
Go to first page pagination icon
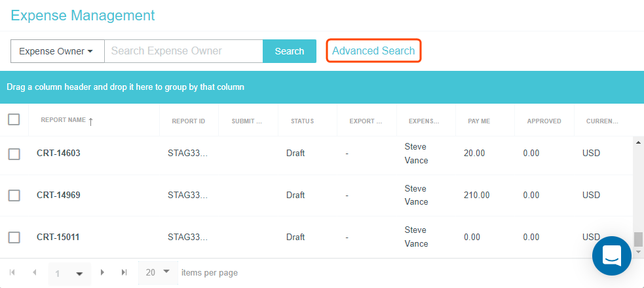(x=12, y=272)
